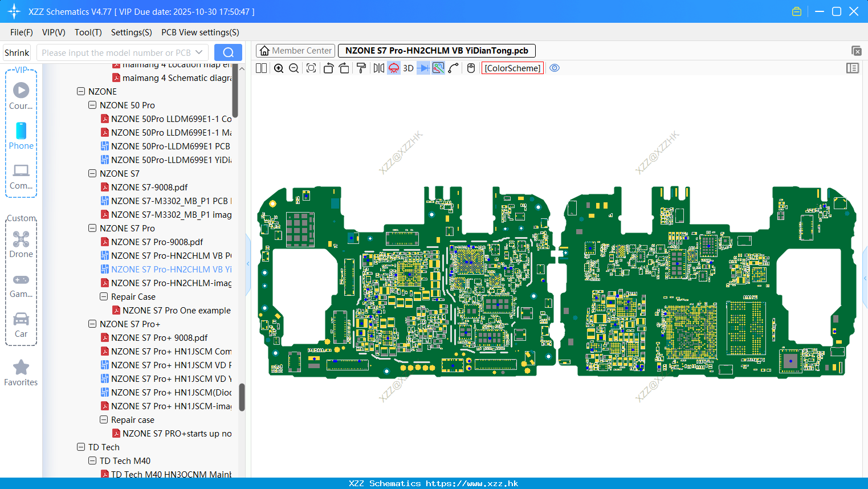This screenshot has width=868, height=489.
Task: Open NZONE 50Pro-LLDM699E1 PCB file
Action: [166, 146]
